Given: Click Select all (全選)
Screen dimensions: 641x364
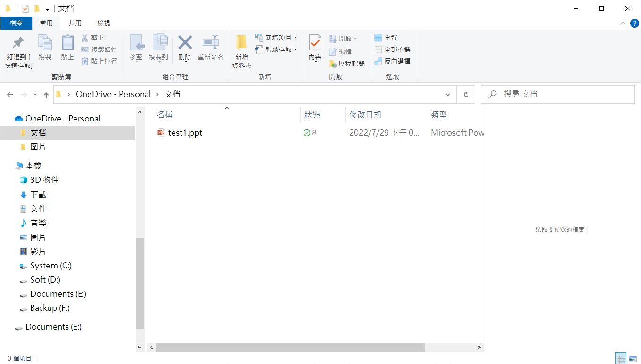Looking at the screenshot, I should [386, 38].
